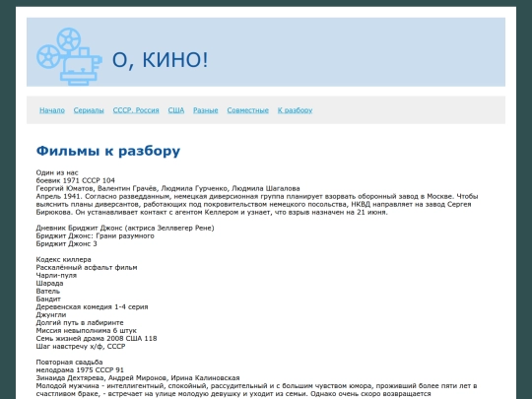Select 'Раскалённый асфальт фильм'

point(87,267)
